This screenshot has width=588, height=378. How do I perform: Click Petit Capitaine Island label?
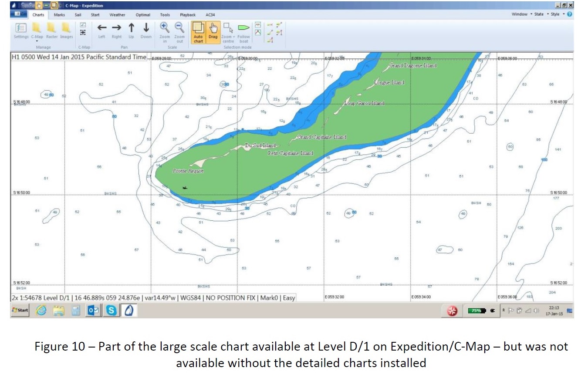(291, 153)
